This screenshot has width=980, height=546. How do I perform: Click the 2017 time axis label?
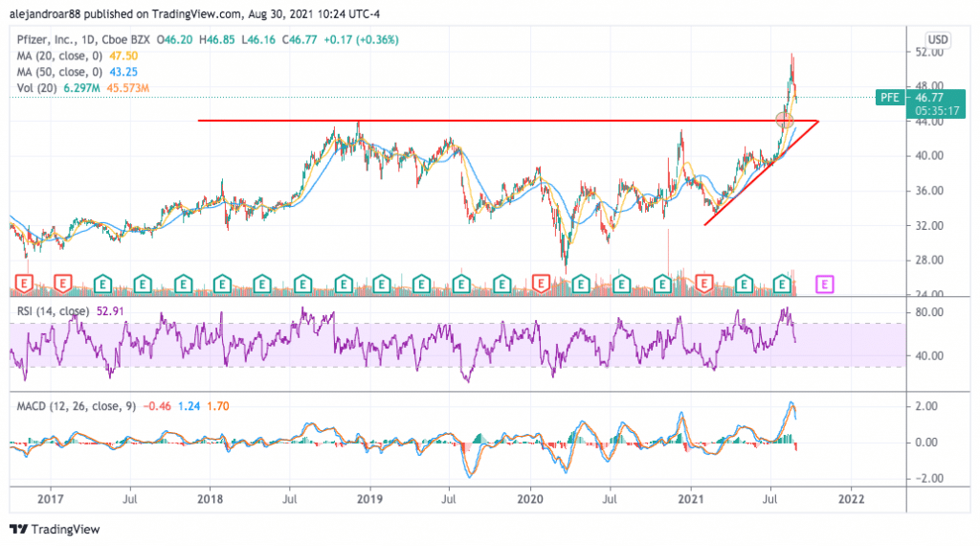pyautogui.click(x=50, y=499)
